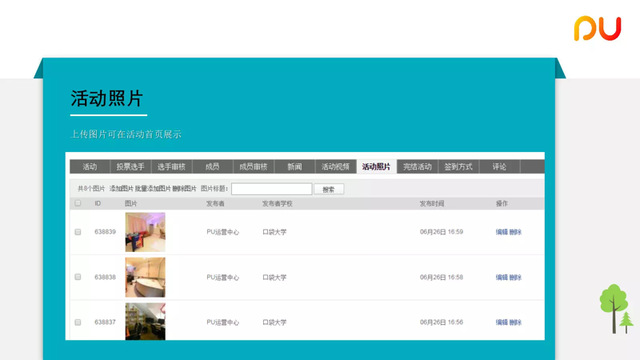The height and width of the screenshot is (360, 640).
Task: Click the 批量添加图片 link
Action: [x=153, y=189]
